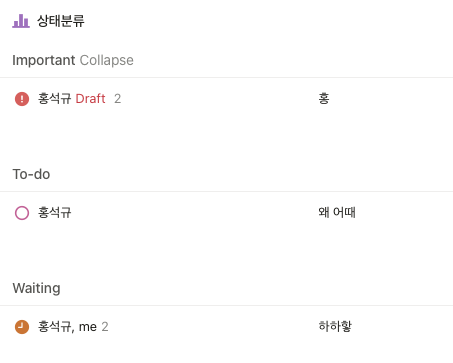Open the To-do thread from 홍석규
The height and width of the screenshot is (363, 453).
226,213
